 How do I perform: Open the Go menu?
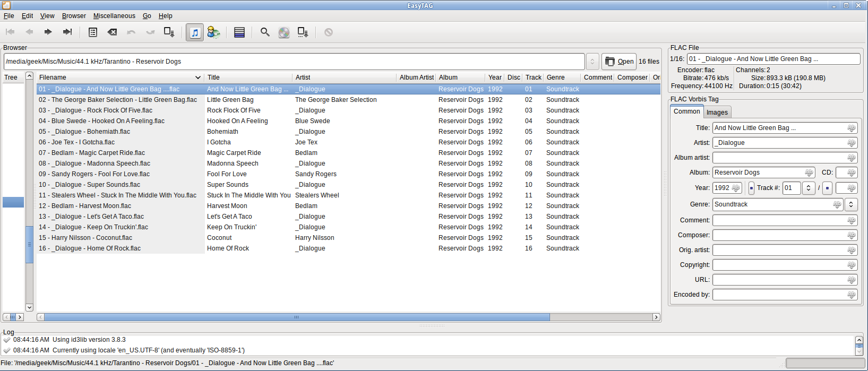click(x=147, y=16)
